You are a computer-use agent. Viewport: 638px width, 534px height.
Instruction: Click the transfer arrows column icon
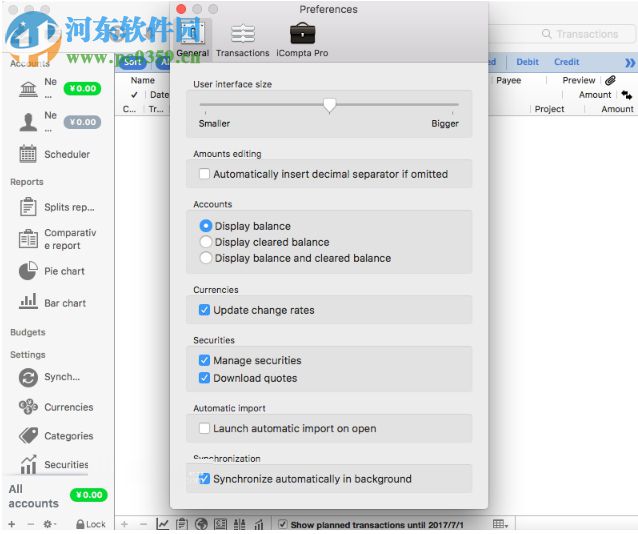[627, 95]
